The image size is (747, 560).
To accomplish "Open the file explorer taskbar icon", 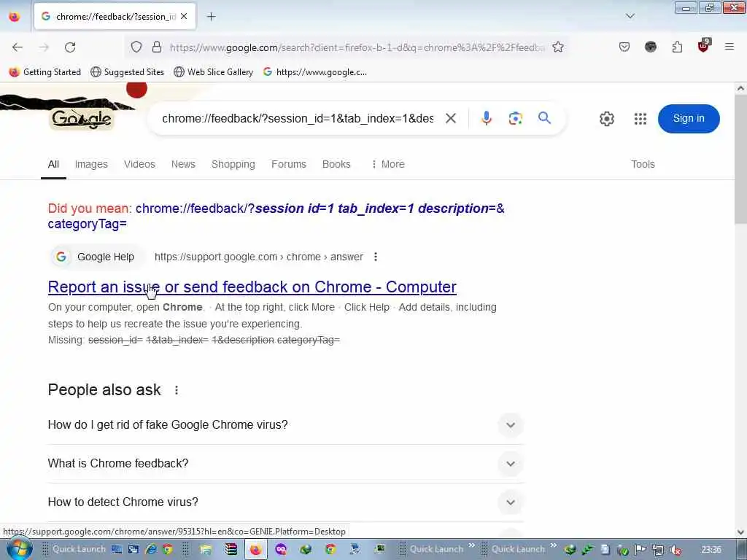I will [x=206, y=549].
